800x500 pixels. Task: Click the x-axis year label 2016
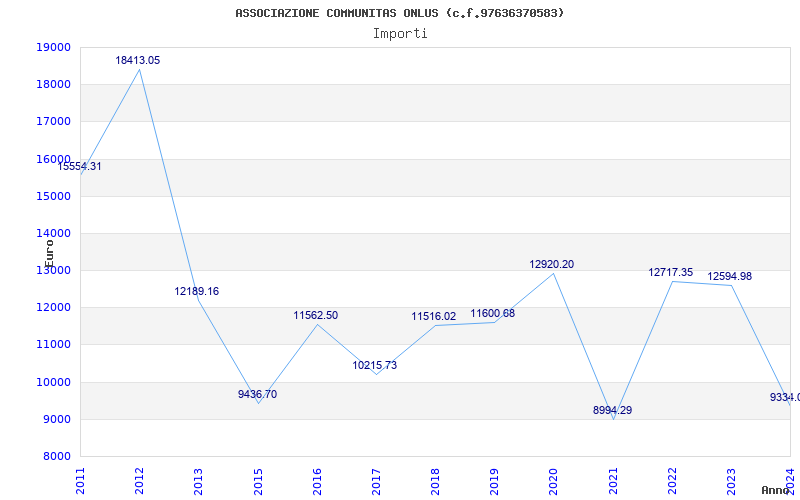(317, 481)
